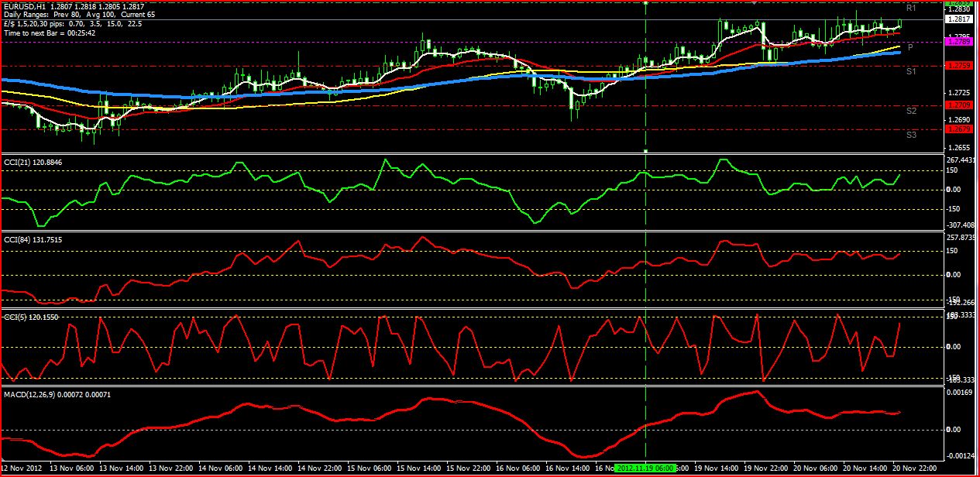The width and height of the screenshot is (980, 477).
Task: Click the '15 Nov 22:00' time axis label
Action: [x=469, y=468]
